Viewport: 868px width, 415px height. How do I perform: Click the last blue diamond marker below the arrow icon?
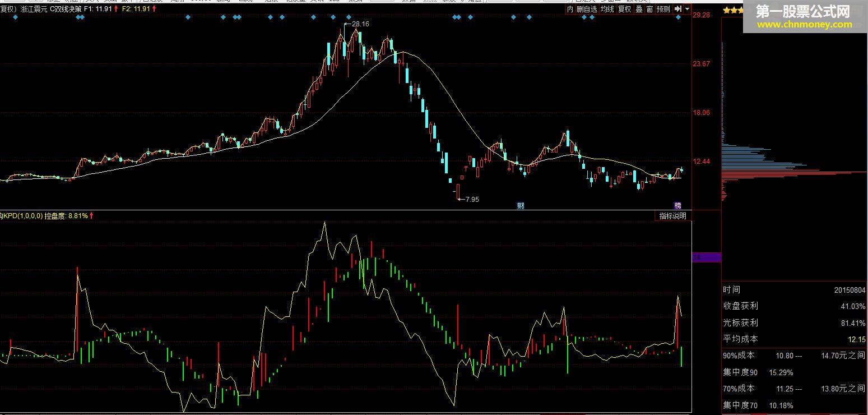678,18
